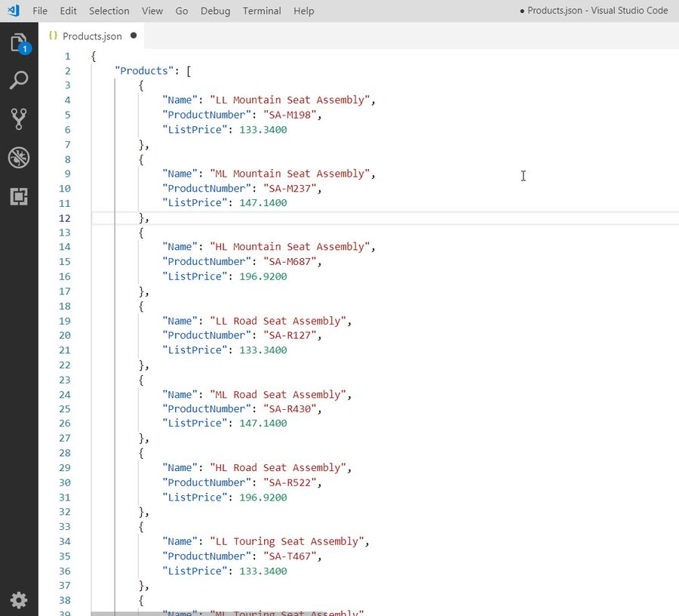This screenshot has width=679, height=616.
Task: Open the Terminal menu
Action: tap(261, 11)
